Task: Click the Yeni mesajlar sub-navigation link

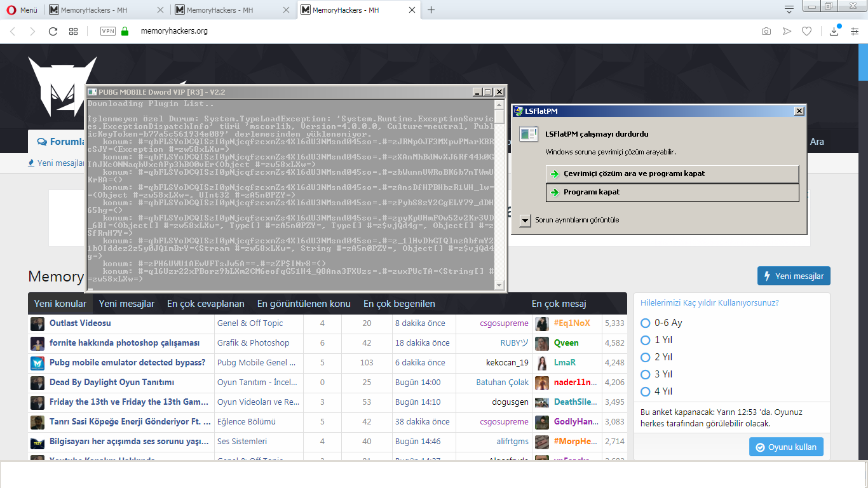Action: (x=57, y=163)
